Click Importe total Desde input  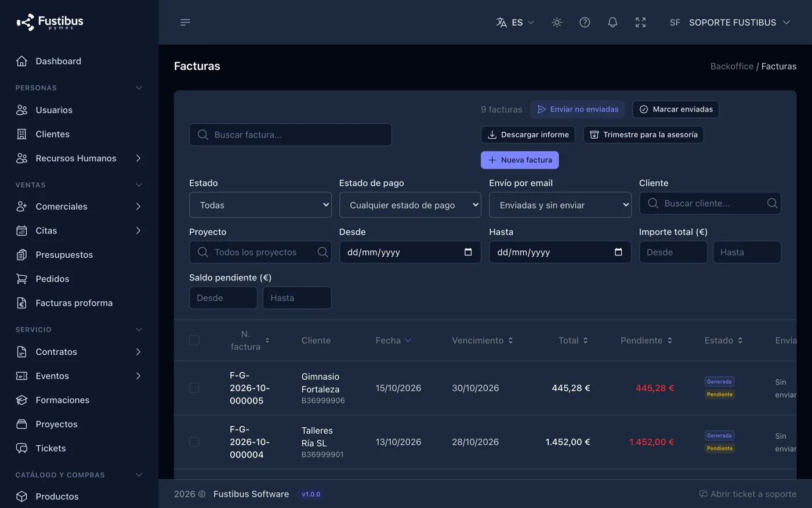[673, 252]
